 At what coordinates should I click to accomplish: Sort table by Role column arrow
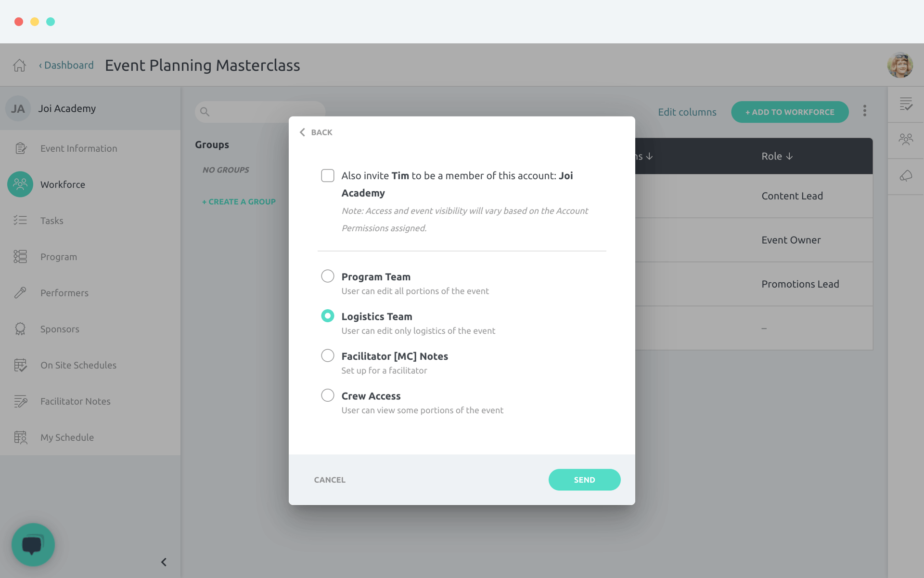click(789, 156)
